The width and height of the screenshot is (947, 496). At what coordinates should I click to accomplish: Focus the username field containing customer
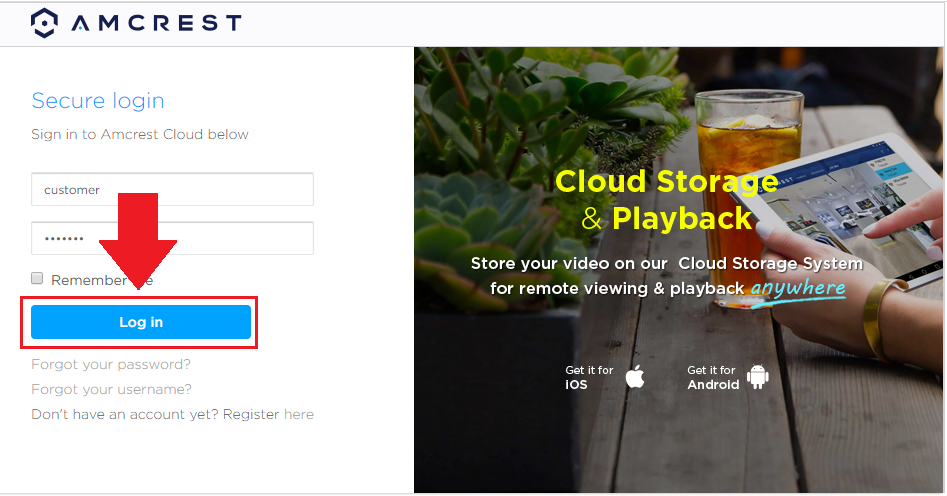[x=172, y=190]
